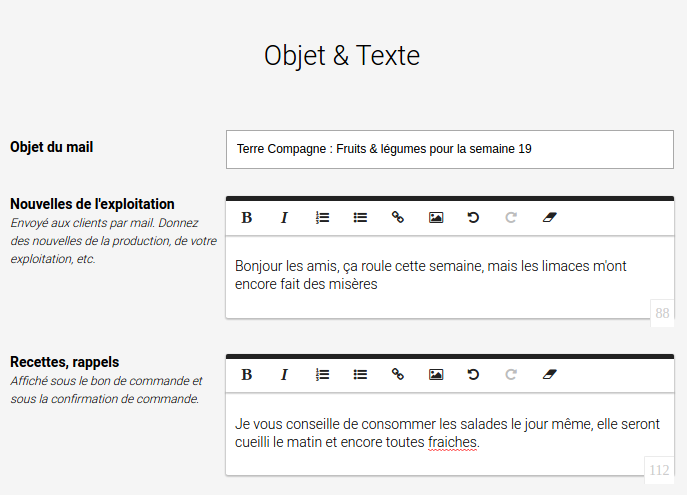687x495 pixels.
Task: Click into the Je vous conseille text area
Action: (450, 434)
